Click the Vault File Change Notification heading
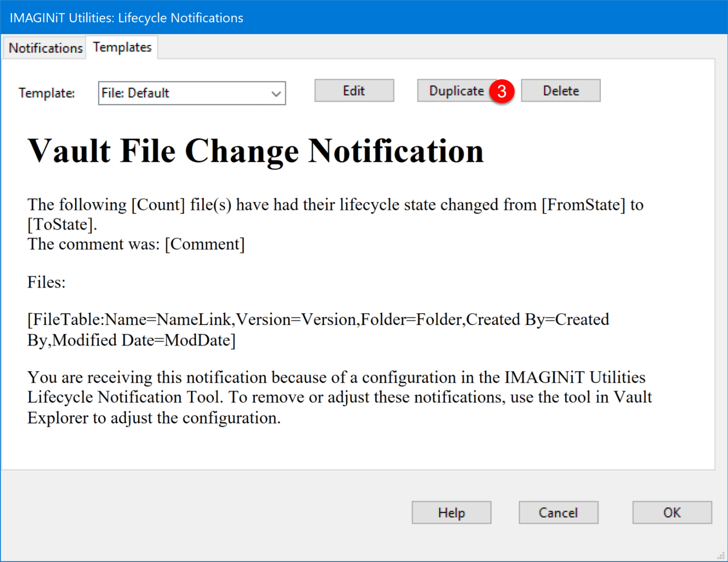The width and height of the screenshot is (728, 562). [256, 151]
